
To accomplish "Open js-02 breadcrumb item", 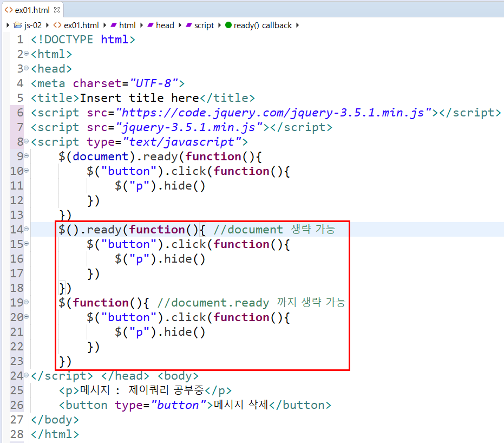I will [x=33, y=25].
